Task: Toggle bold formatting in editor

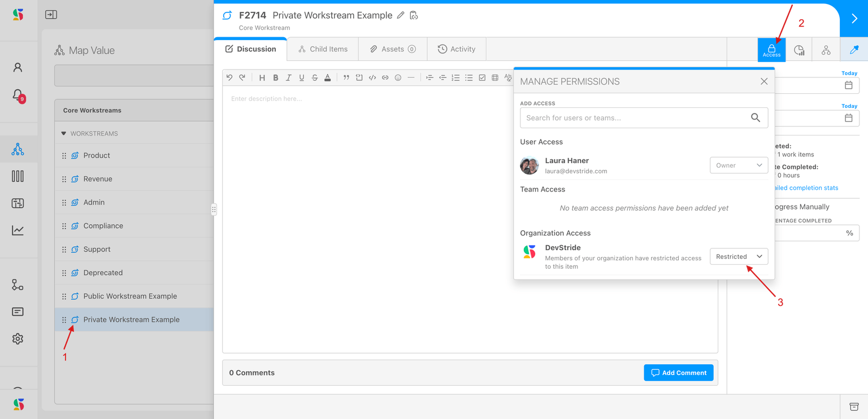Action: click(x=276, y=78)
